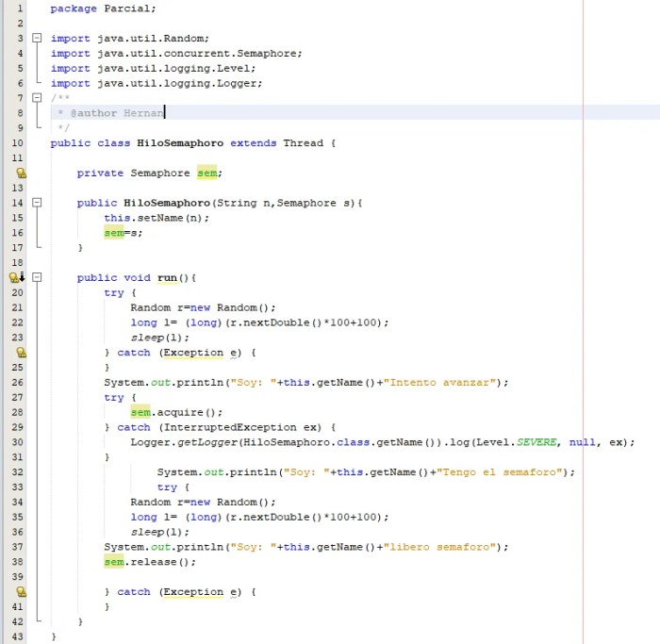Click the class name "HiloSemaphoro" on line 10

point(180,143)
